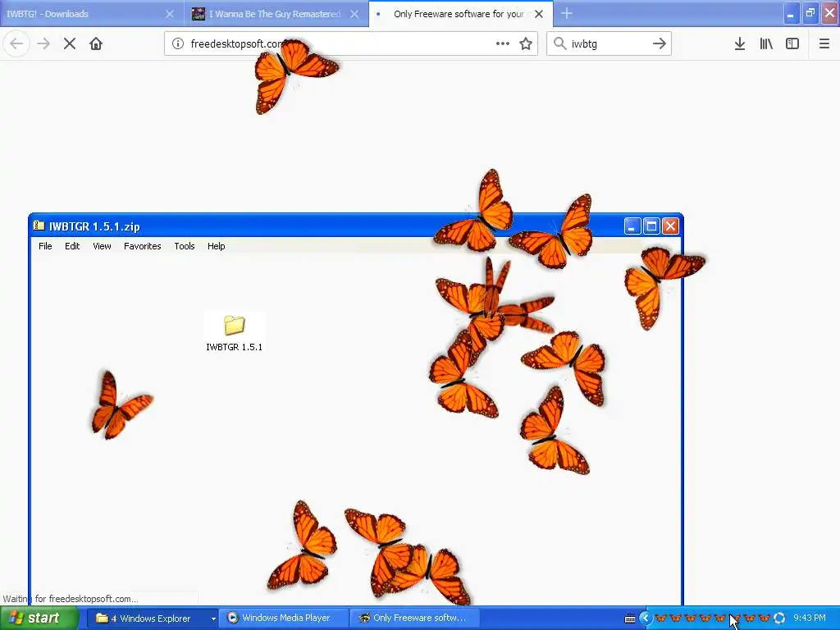Viewport: 840px width, 630px height.
Task: Submit the iwbtg search with arrow
Action: click(x=659, y=44)
